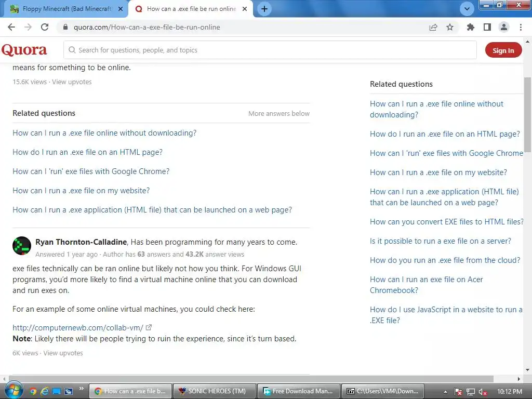Screen dimensions: 532x399
Task: Go forward in browser history
Action: tap(28, 27)
